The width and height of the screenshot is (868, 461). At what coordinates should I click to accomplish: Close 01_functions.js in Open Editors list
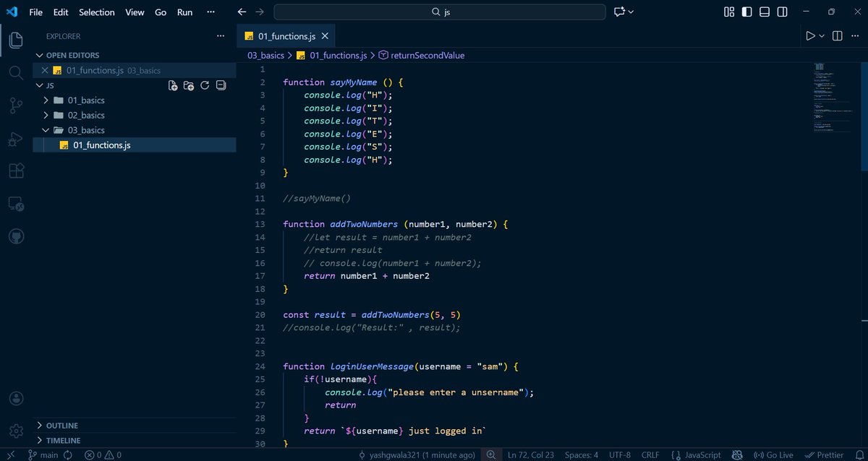click(45, 71)
